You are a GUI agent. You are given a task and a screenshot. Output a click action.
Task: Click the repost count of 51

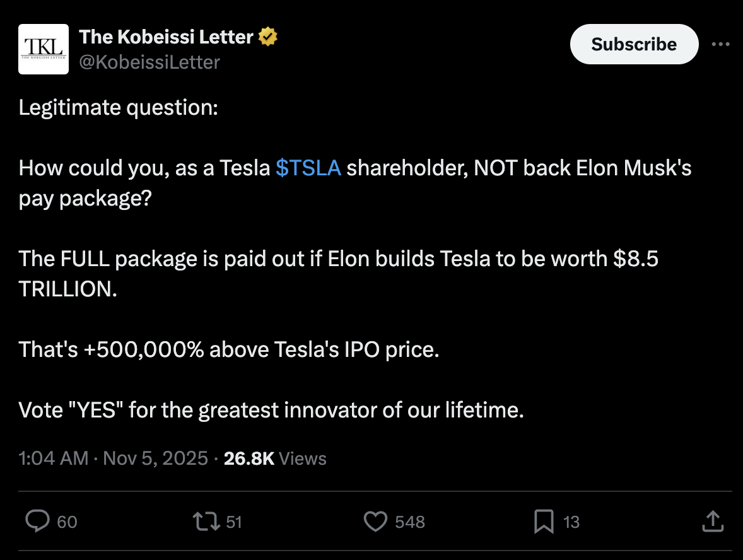pos(234,522)
